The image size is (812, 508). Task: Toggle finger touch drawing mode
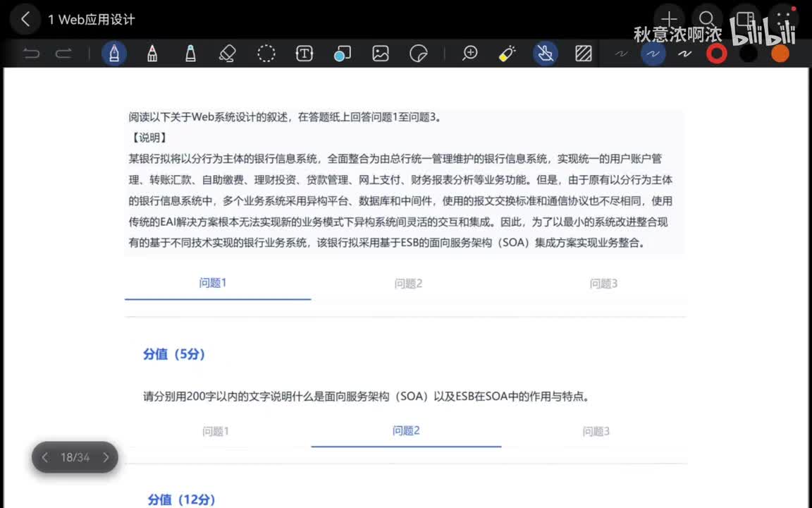[546, 54]
